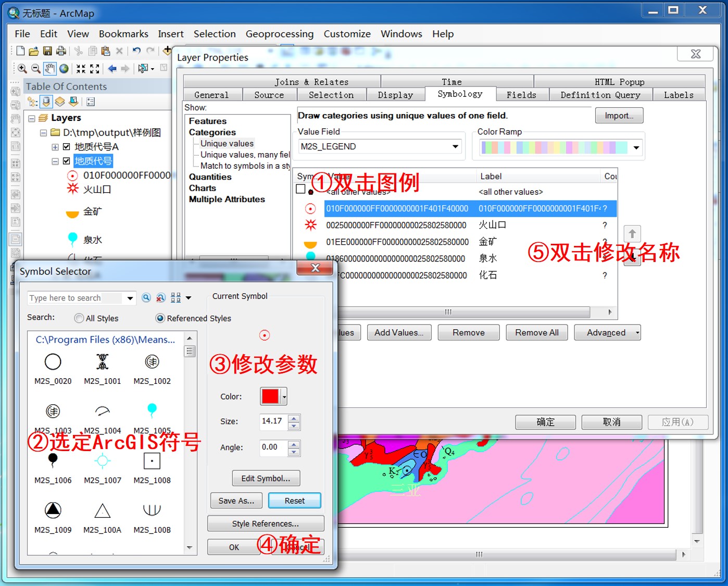Collapse the D:\tmp\output folder node
The image size is (728, 586).
pyautogui.click(x=44, y=133)
